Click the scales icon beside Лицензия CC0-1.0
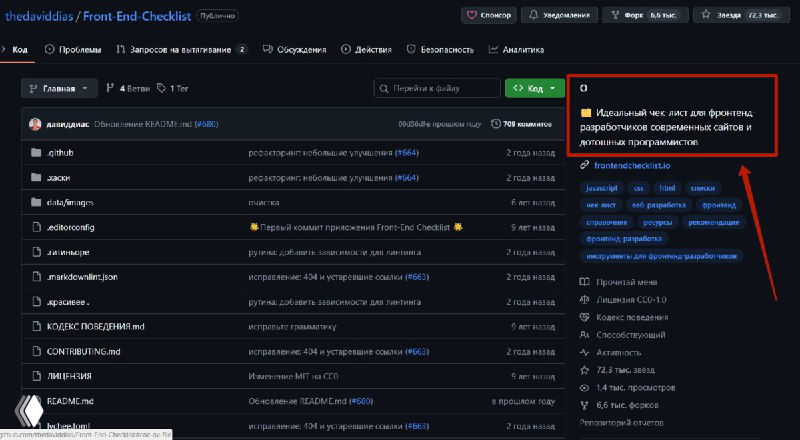The width and height of the screenshot is (800, 440). pos(585,300)
